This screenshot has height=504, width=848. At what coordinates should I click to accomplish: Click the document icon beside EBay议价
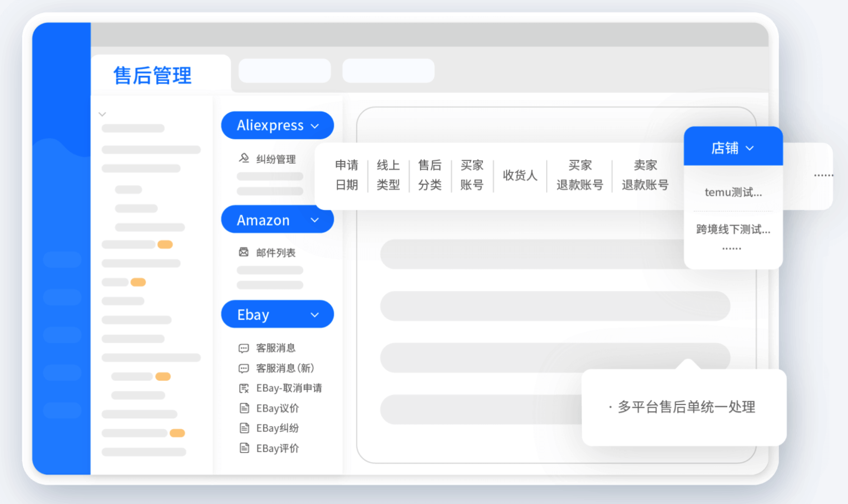coord(244,408)
